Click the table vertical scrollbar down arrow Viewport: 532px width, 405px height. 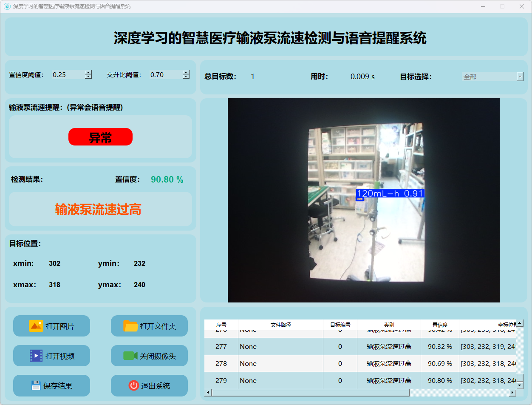coord(520,385)
